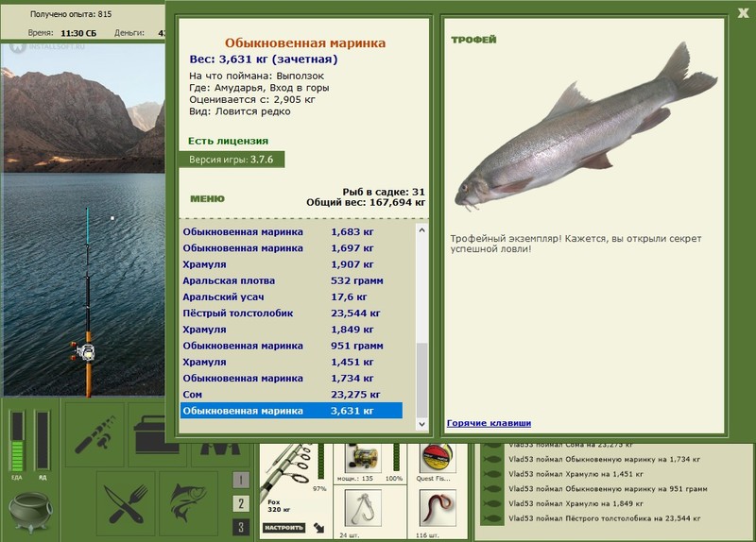Select the Quest Fis... fishing line spool
This screenshot has height=542, width=756.
436,458
